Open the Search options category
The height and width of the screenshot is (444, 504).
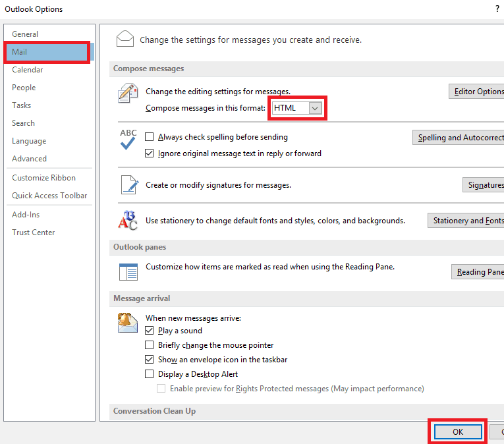49,123
